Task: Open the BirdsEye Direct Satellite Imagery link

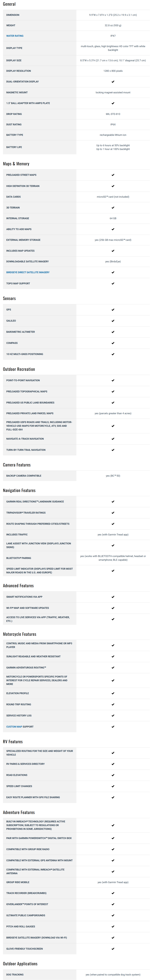Action: (28, 272)
